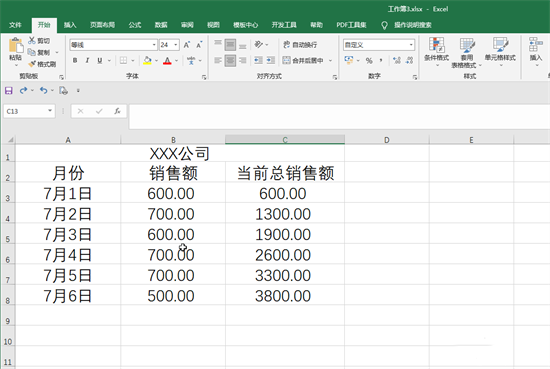550x369 pixels.
Task: Toggle bold formatting
Action: click(x=75, y=60)
